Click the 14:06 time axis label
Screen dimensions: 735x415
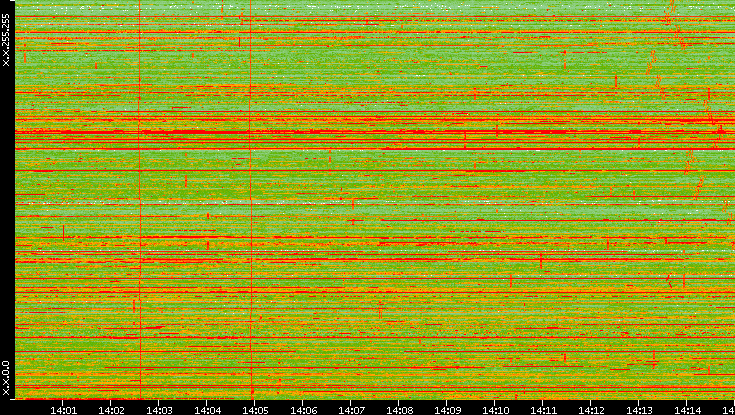coord(303,410)
